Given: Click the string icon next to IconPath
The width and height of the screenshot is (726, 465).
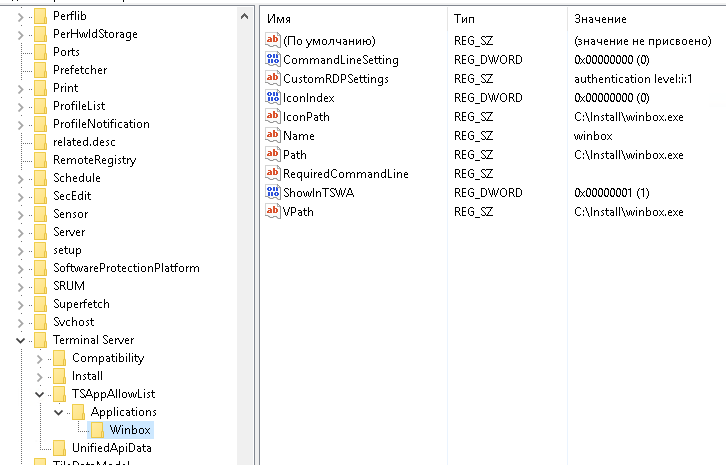Looking at the screenshot, I should point(273,117).
